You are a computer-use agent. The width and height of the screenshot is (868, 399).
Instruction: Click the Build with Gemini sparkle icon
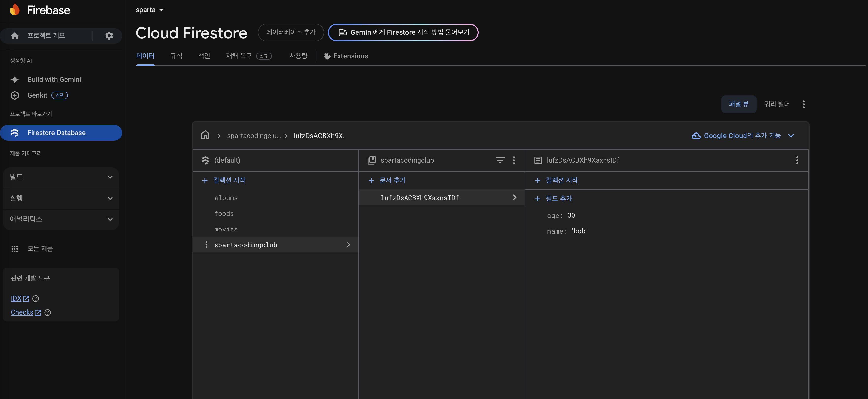15,79
